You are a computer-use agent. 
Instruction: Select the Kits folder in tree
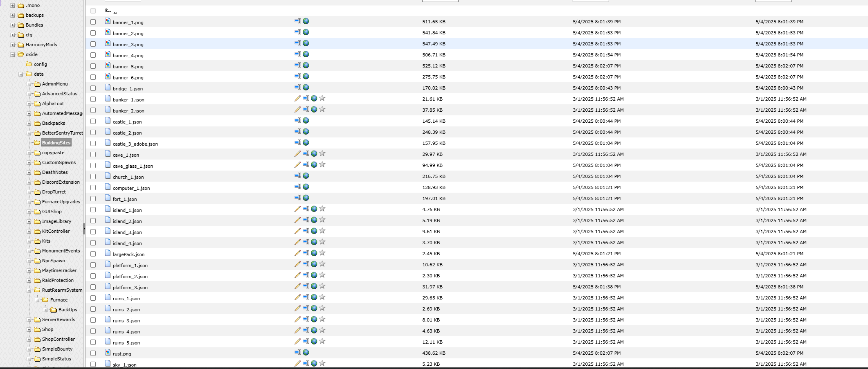pos(46,241)
